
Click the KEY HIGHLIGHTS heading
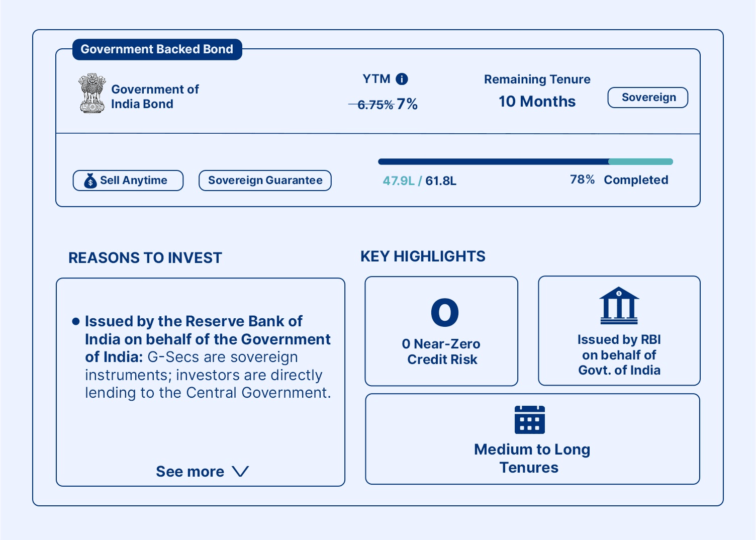(423, 256)
